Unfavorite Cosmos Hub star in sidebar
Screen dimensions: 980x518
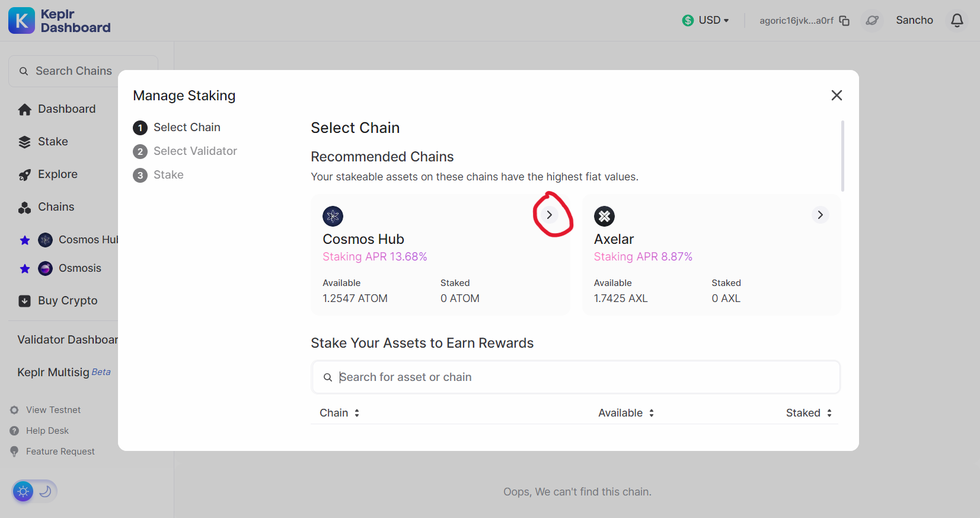point(25,240)
